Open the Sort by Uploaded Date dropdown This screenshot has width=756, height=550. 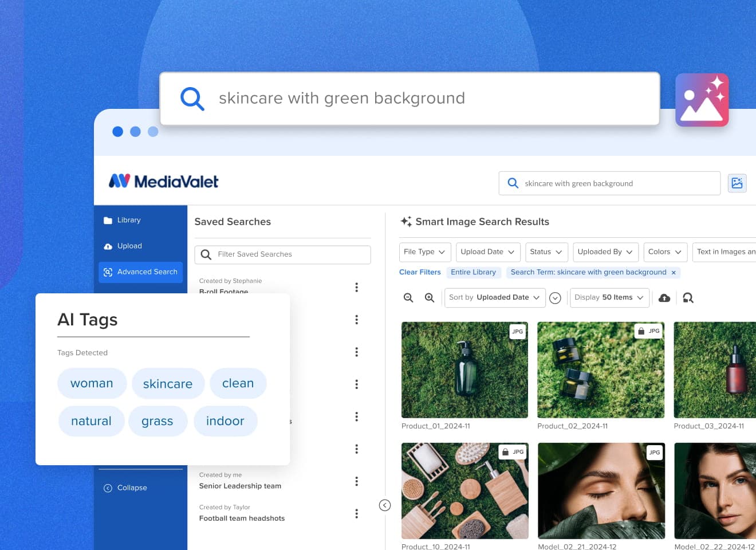(494, 297)
